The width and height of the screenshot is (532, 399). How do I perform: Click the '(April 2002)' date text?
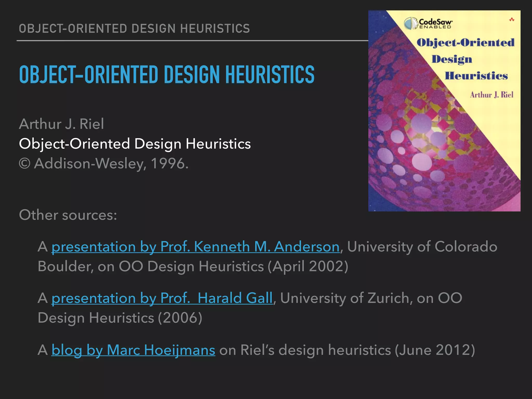click(308, 266)
